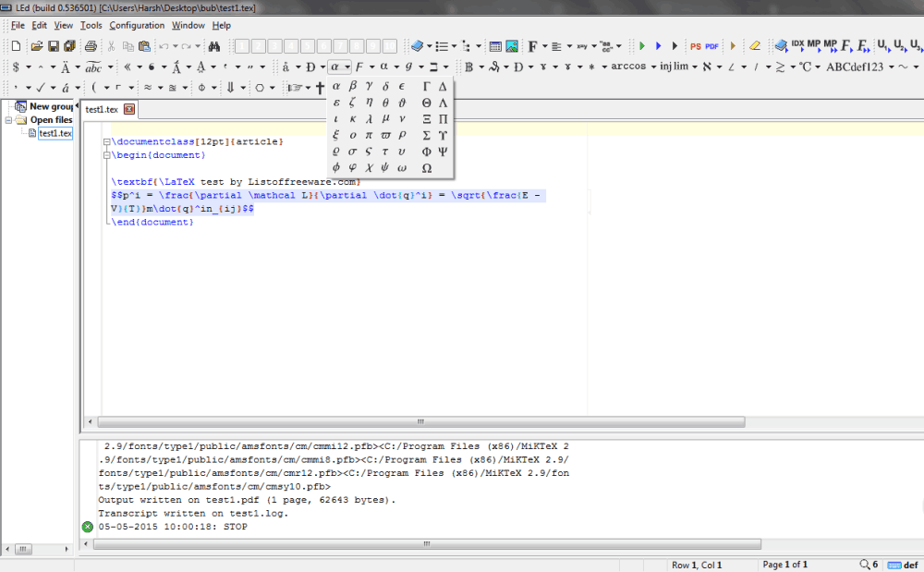Image resolution: width=924 pixels, height=572 pixels.
Task: Open the Tools menu
Action: (91, 25)
